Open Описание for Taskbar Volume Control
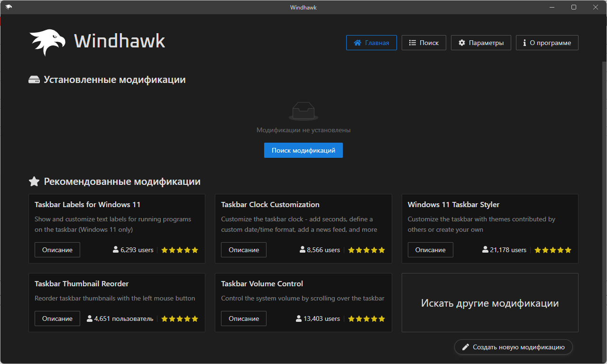The height and width of the screenshot is (364, 607). (244, 318)
